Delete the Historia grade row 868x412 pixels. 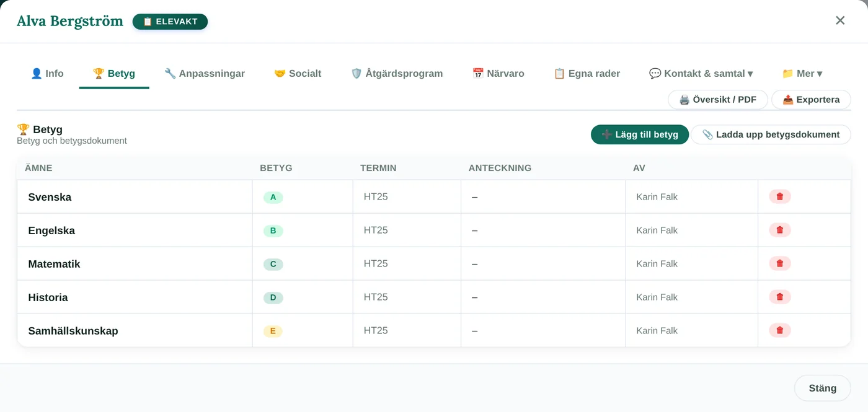(780, 297)
